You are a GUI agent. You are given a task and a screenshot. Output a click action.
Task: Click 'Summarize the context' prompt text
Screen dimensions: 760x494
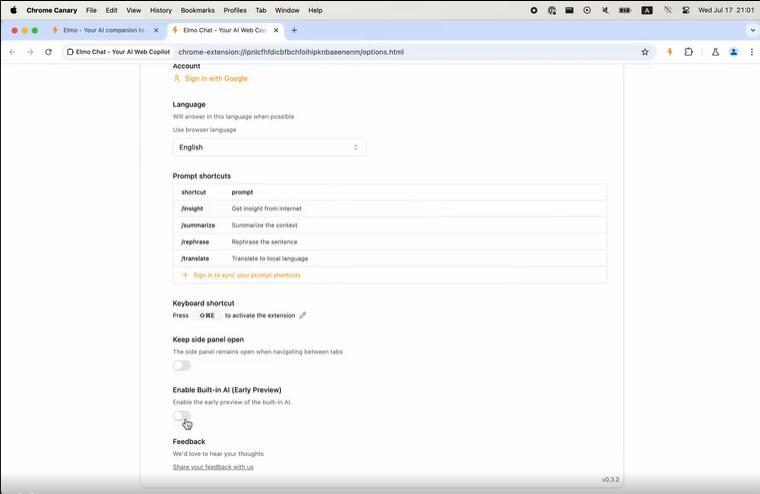265,225
